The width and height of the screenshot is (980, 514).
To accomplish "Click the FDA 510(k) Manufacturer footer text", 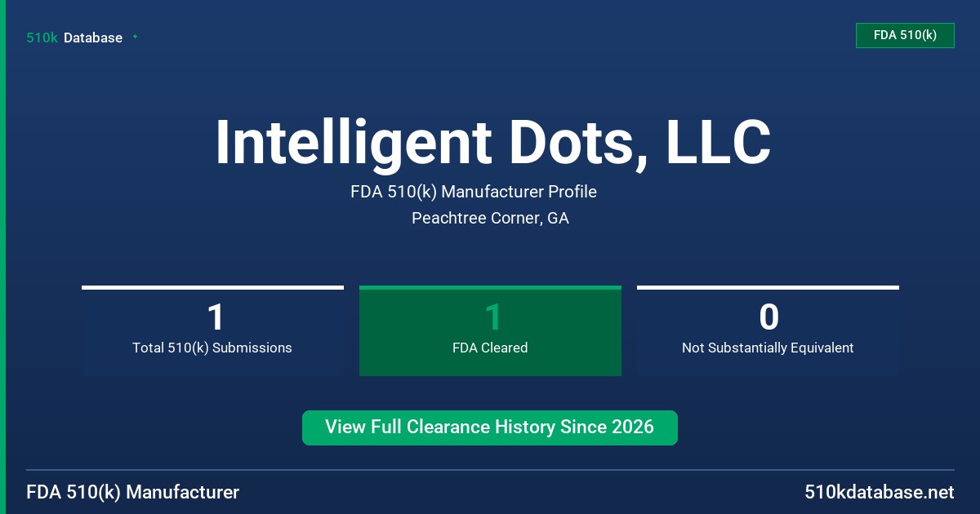I will click(133, 493).
